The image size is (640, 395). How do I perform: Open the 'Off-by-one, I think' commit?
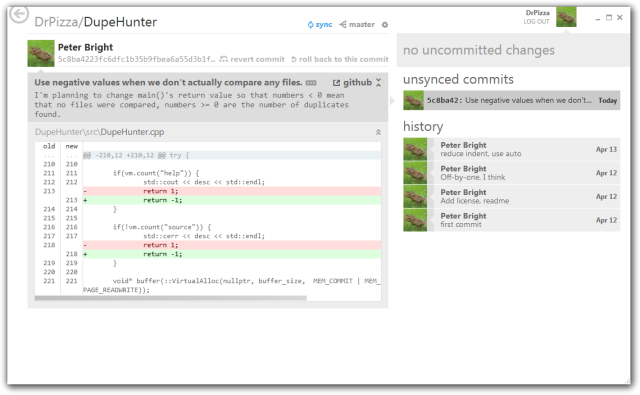[511, 173]
